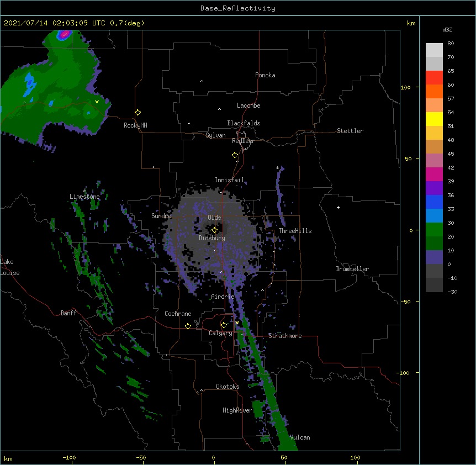This screenshot has height=465, width=476.
Task: Pick the dark orange 57-60 dBZ swatch
Action: tap(434, 91)
